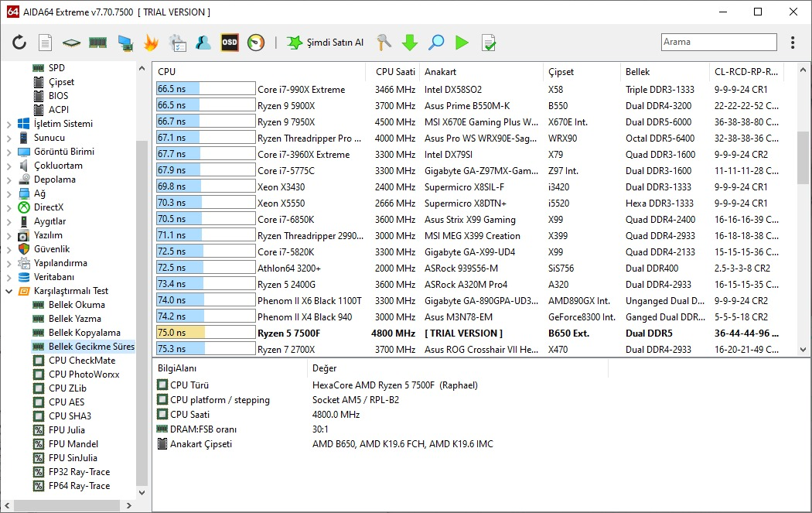Open the audit manager toolbar icon
The width and height of the screenshot is (812, 513).
pyautogui.click(x=178, y=43)
